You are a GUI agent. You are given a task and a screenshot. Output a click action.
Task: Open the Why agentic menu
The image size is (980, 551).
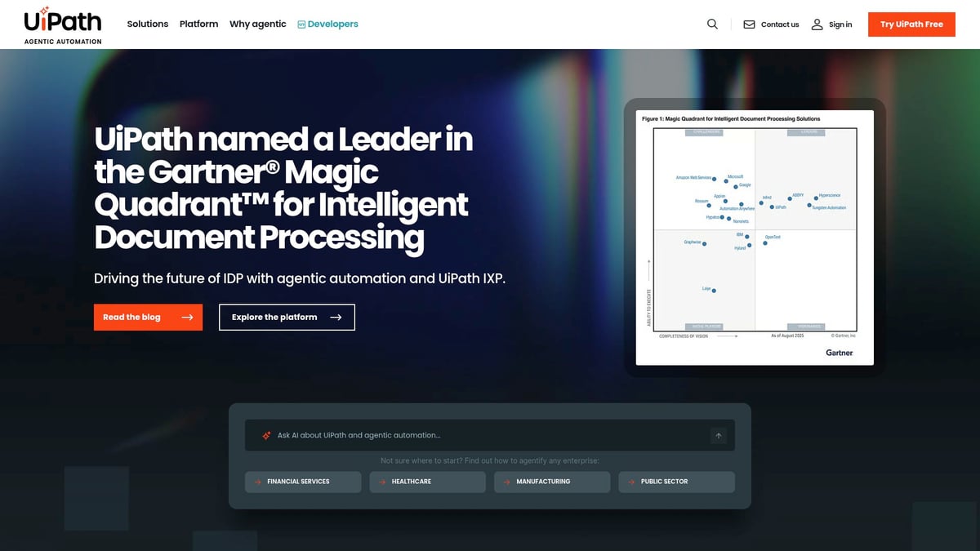click(258, 24)
